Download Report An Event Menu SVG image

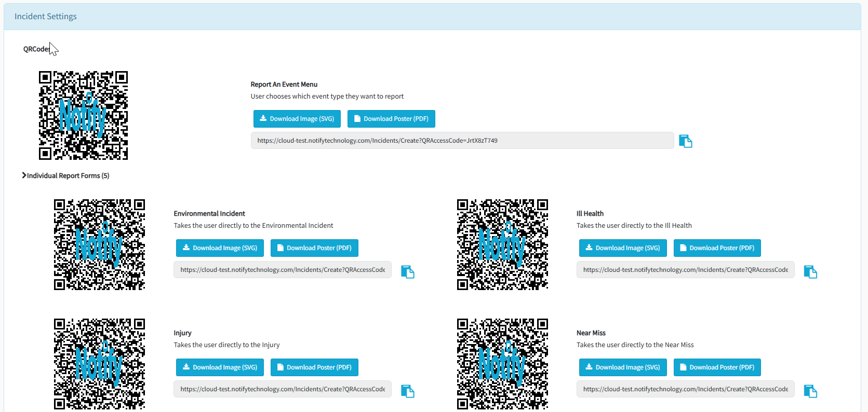[x=297, y=119]
